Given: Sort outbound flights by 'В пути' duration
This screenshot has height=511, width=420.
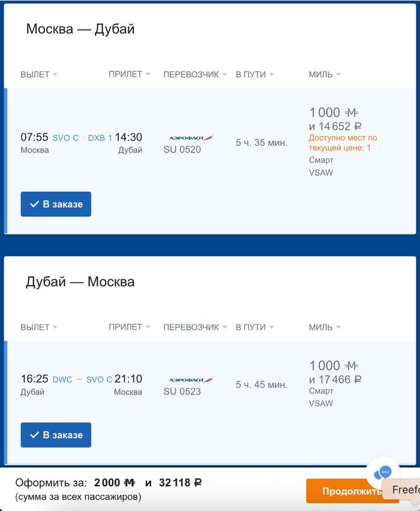Looking at the screenshot, I should tap(254, 74).
